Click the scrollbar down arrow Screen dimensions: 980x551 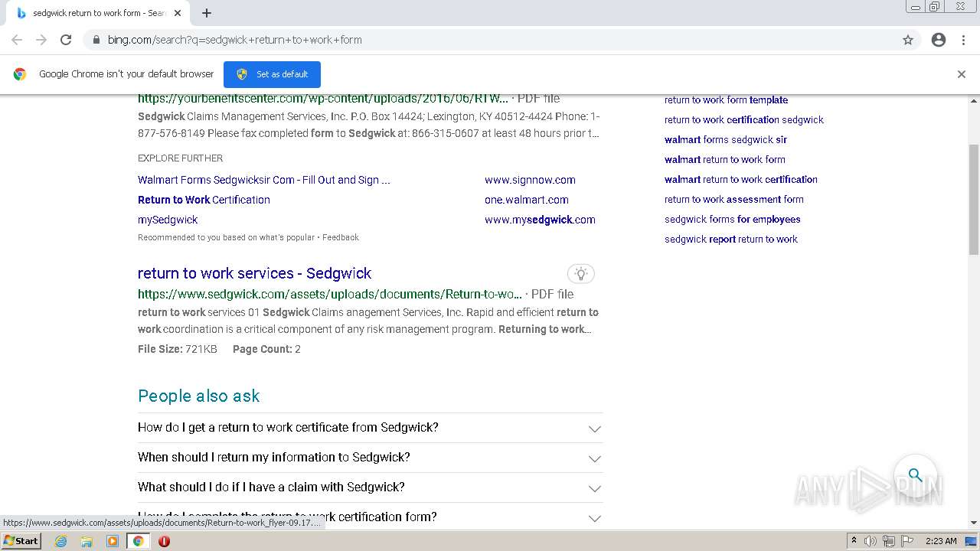pos(974,523)
